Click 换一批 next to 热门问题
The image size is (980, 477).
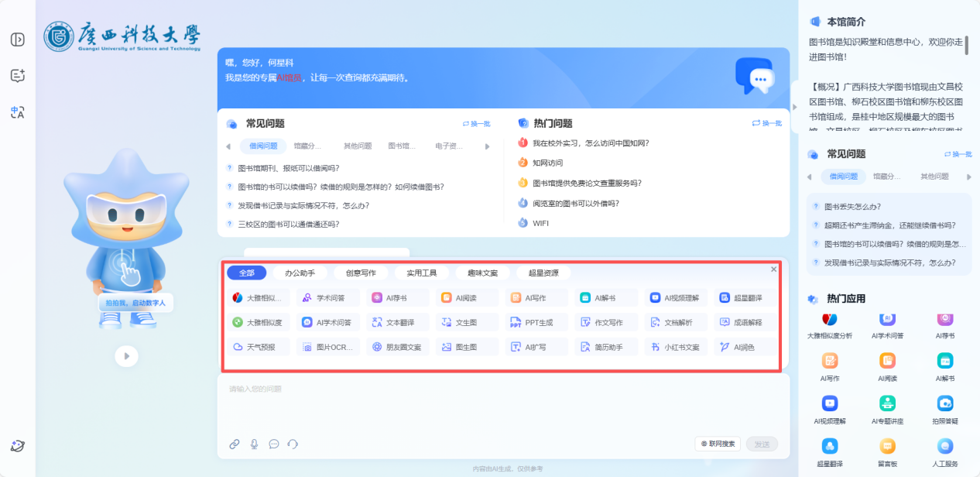pos(766,123)
